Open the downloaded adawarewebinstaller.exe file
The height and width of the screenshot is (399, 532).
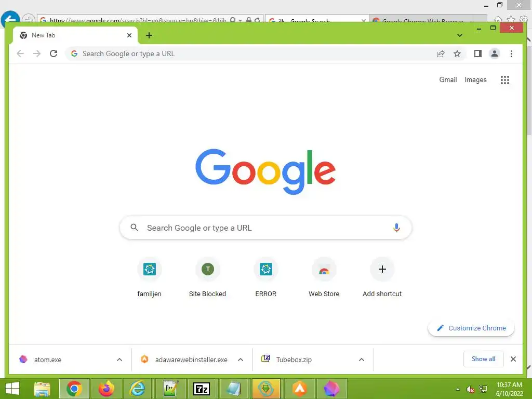[191, 360]
